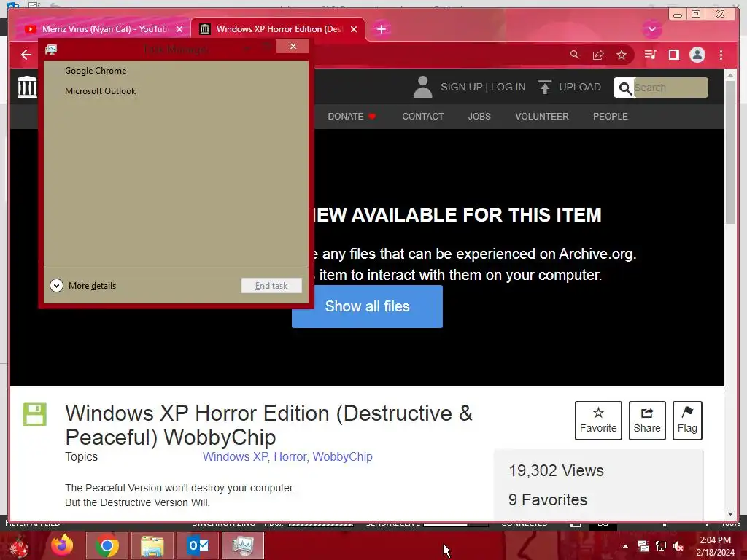
Task: Click the user silhouette icon next to Sign Up
Action: point(422,87)
